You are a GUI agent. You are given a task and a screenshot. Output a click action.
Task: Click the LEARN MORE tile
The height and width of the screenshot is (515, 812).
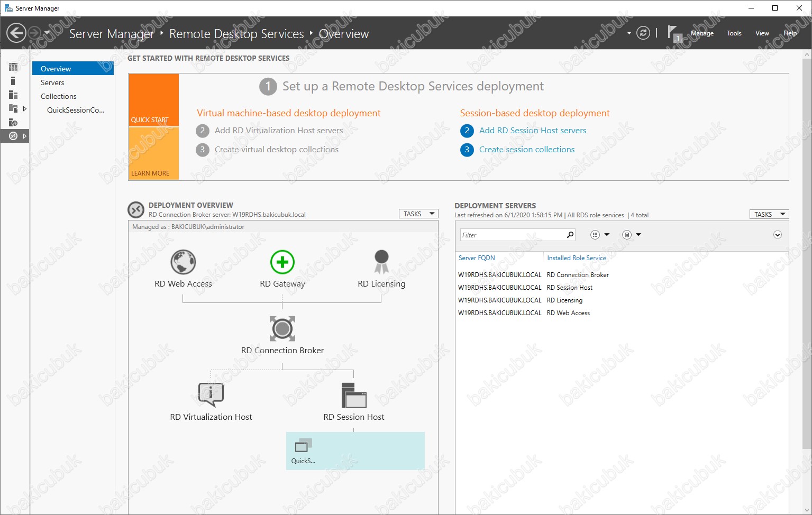coord(153,153)
